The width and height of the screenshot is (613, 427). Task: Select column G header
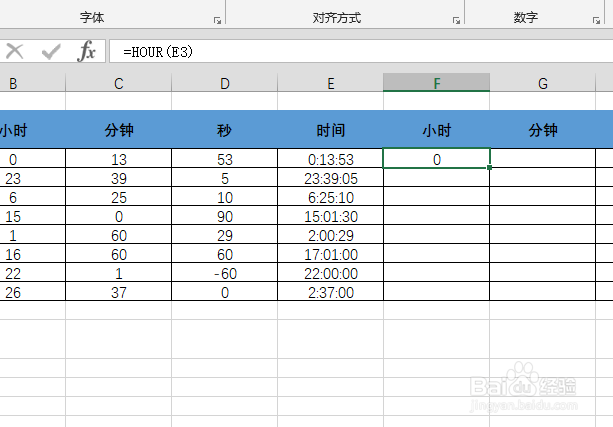[x=543, y=83]
